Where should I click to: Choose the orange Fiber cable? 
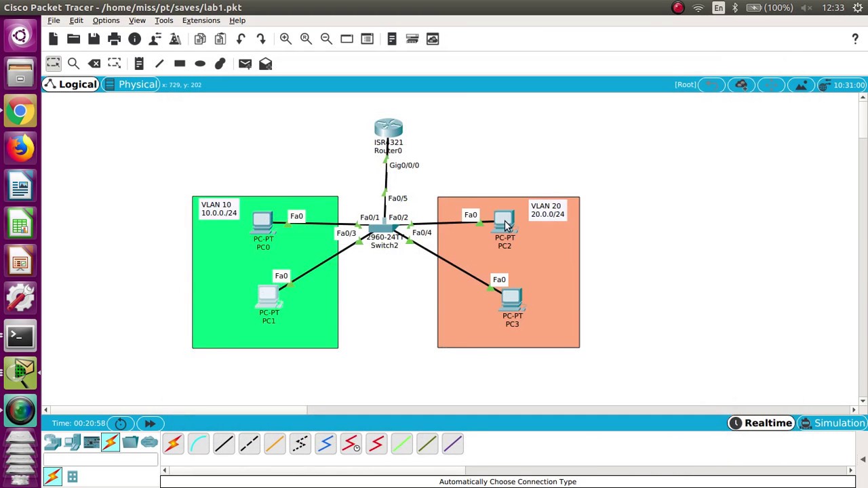[275, 444]
